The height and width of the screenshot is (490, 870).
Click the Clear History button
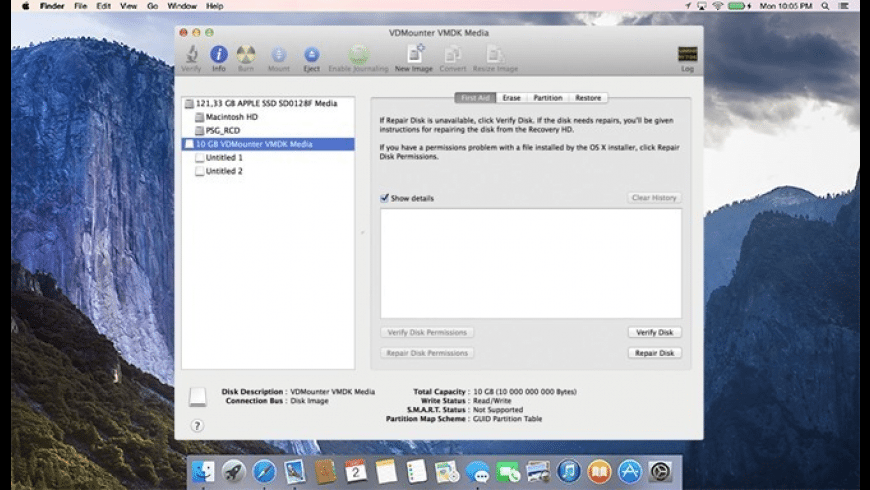(x=654, y=198)
